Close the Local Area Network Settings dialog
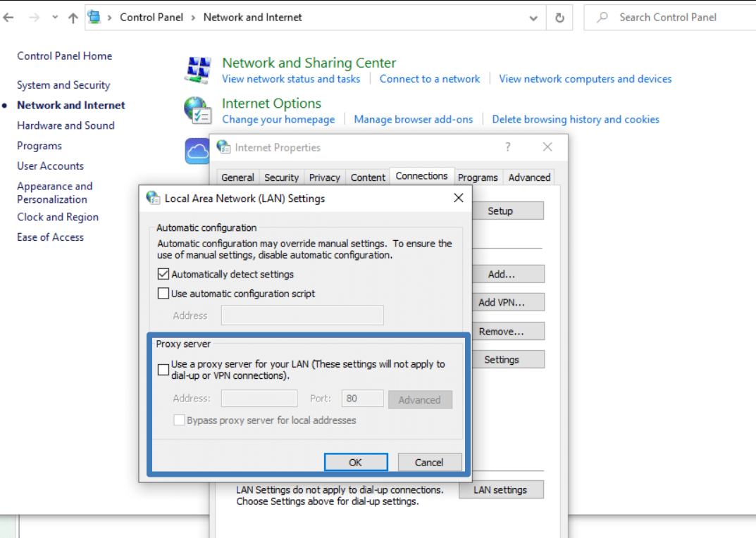 (x=458, y=198)
